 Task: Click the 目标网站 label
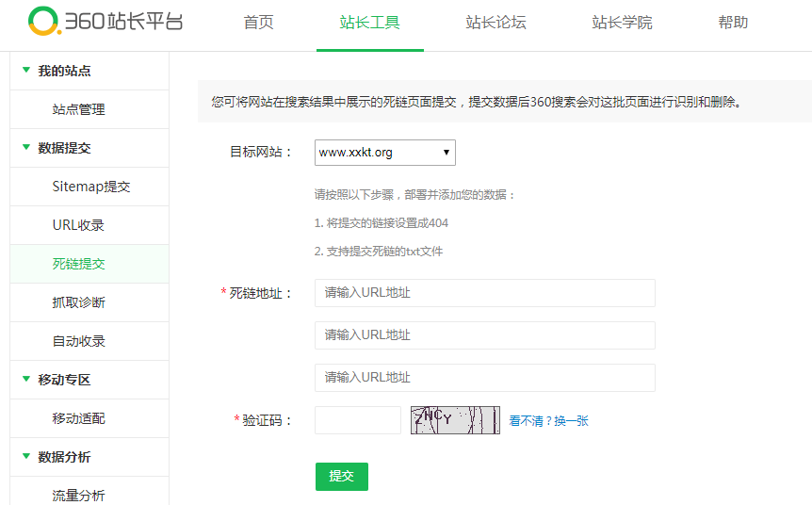[x=261, y=152]
